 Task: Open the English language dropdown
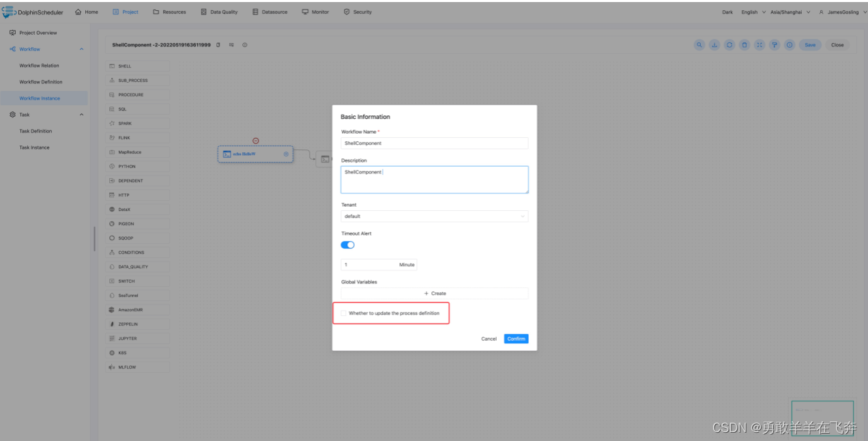coord(753,12)
